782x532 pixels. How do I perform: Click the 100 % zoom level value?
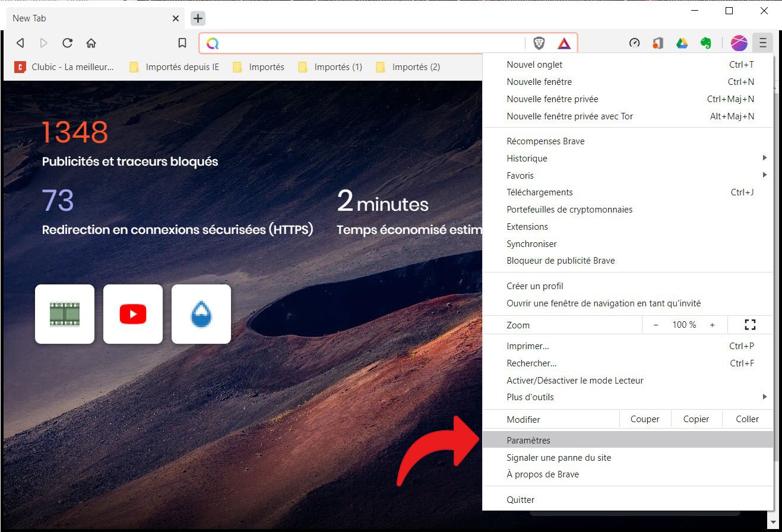[684, 325]
